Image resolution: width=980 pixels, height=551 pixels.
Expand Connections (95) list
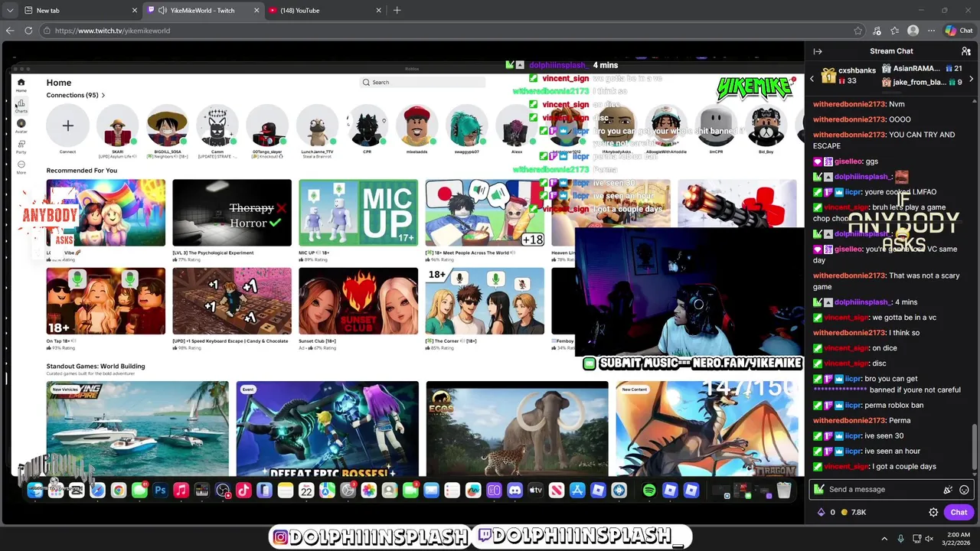[x=76, y=95]
